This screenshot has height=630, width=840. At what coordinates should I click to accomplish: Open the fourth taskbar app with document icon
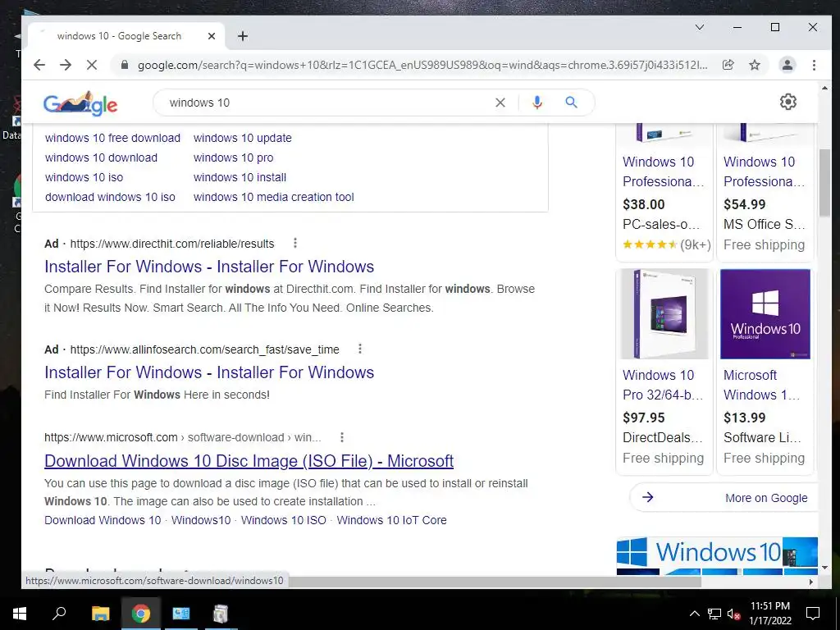220,614
